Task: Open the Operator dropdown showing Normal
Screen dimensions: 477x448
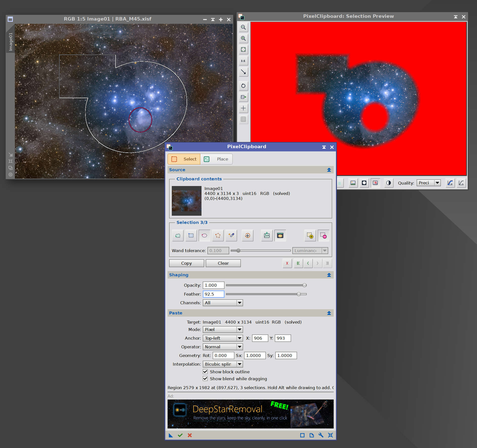Action: click(223, 347)
